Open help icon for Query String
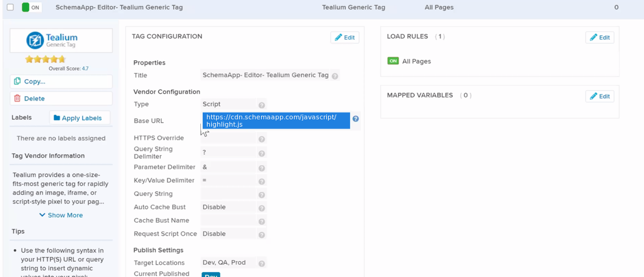 [x=262, y=195]
